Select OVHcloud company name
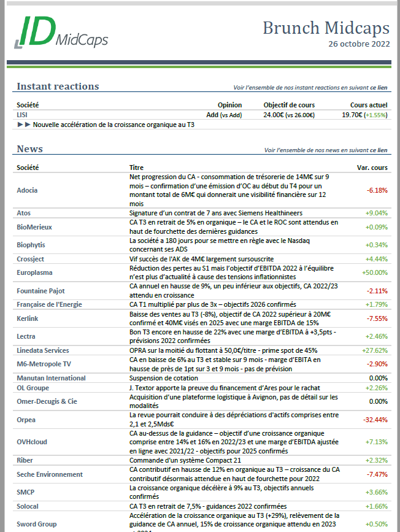400x532 pixels. 32,442
